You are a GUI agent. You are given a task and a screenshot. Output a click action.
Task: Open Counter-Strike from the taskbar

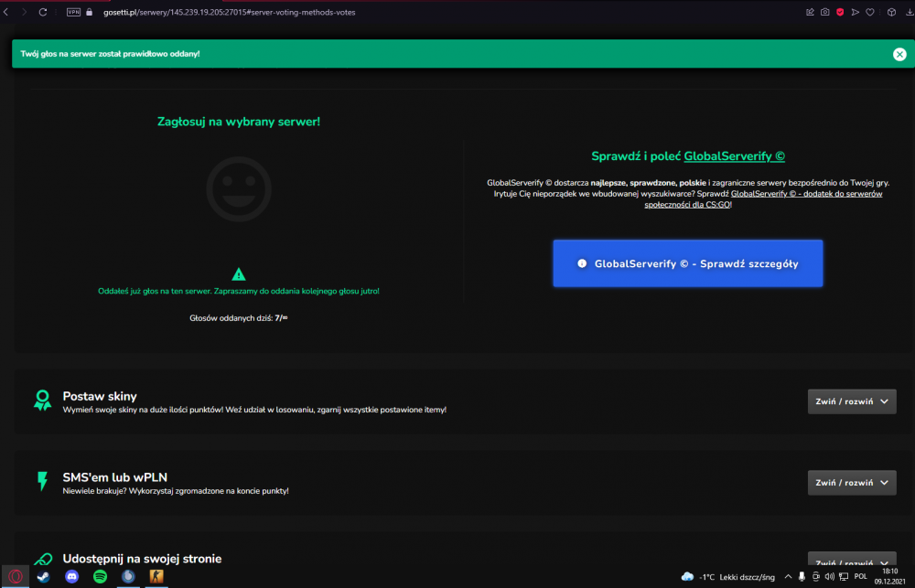click(156, 576)
